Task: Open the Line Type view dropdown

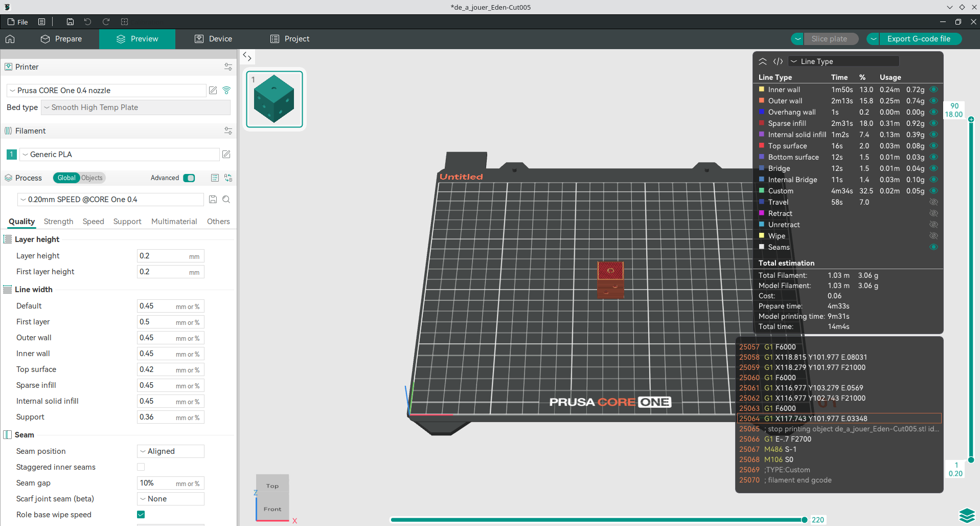Action: (844, 61)
